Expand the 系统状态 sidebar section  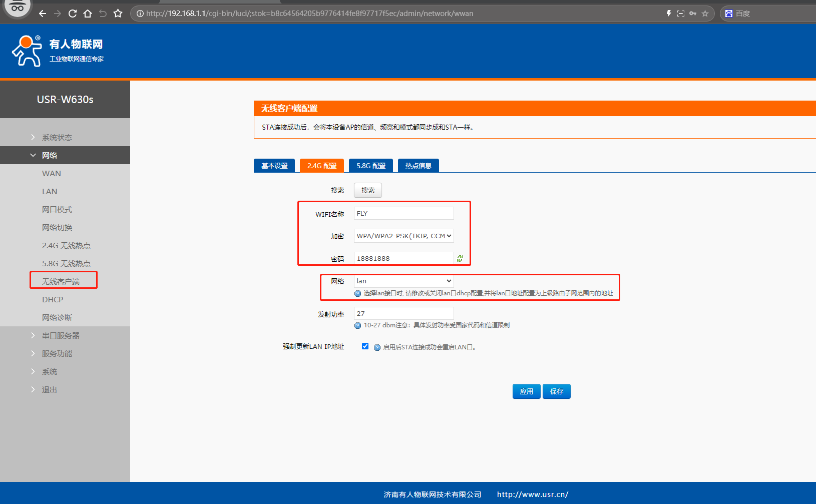[x=57, y=137]
